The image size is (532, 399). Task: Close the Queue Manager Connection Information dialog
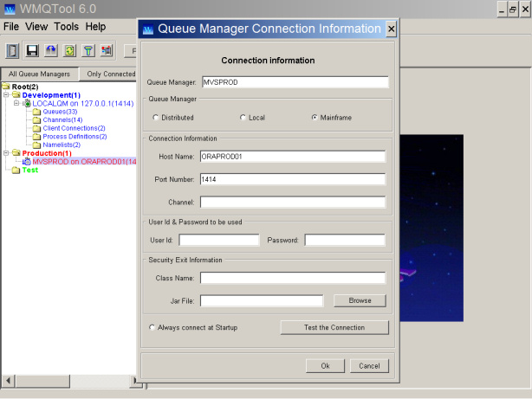pos(391,29)
